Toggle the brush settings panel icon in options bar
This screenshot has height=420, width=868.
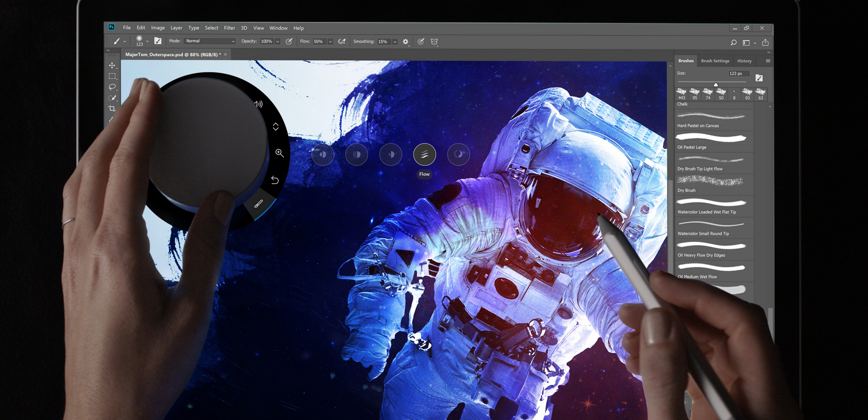coord(158,41)
